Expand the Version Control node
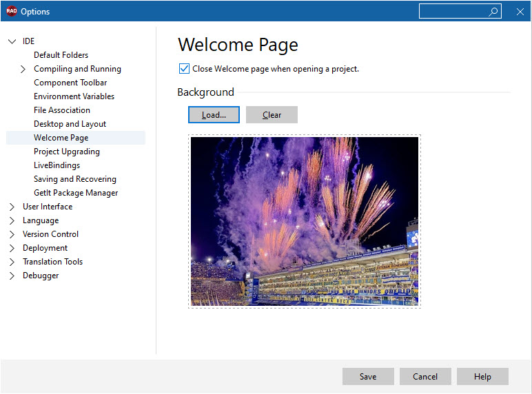The width and height of the screenshot is (532, 394). [x=12, y=235]
